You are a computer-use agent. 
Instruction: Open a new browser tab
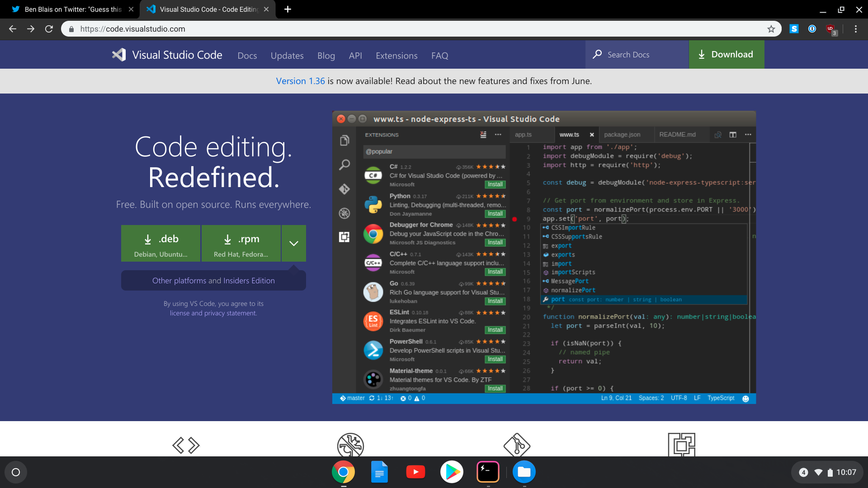(288, 9)
